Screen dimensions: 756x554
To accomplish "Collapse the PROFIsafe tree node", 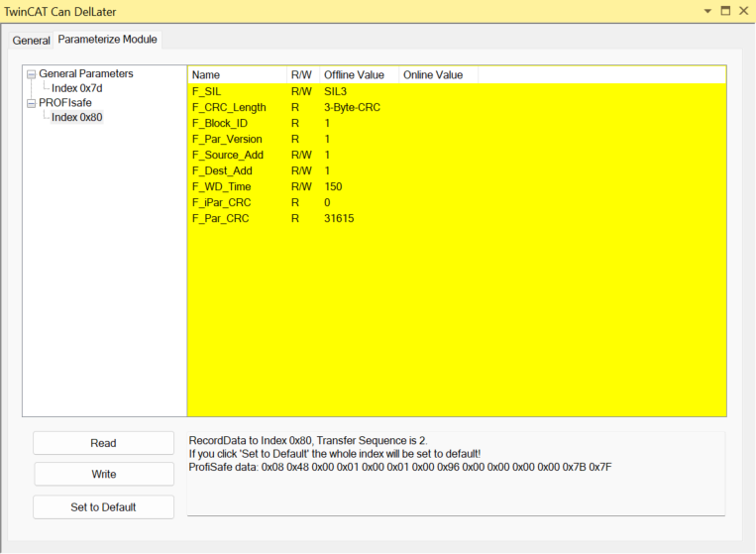I will pos(32,103).
